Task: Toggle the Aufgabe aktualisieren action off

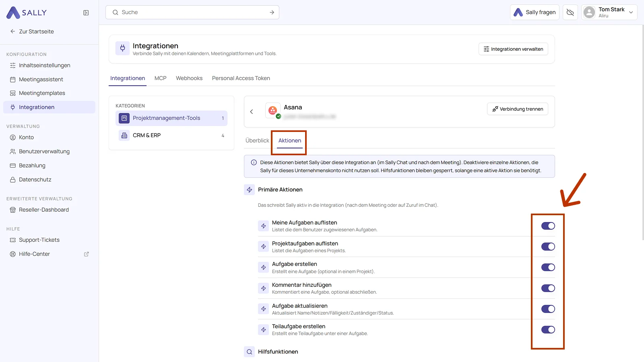Action: click(x=548, y=309)
